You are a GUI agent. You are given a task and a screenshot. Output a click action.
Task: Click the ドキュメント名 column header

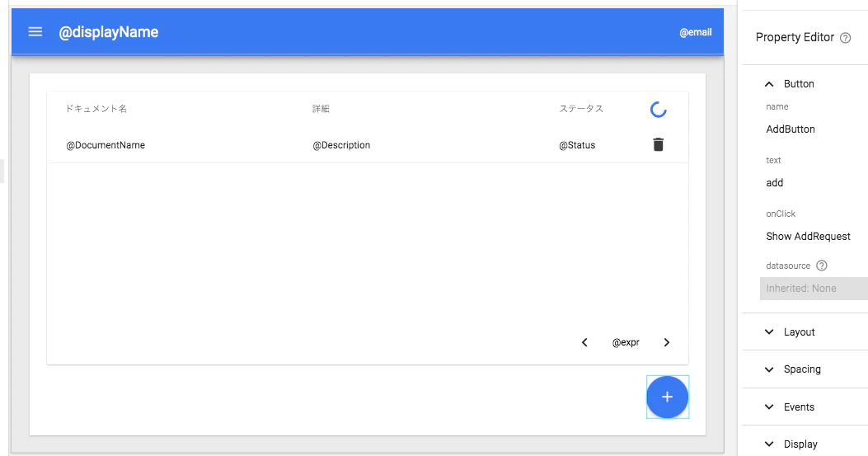coord(96,109)
